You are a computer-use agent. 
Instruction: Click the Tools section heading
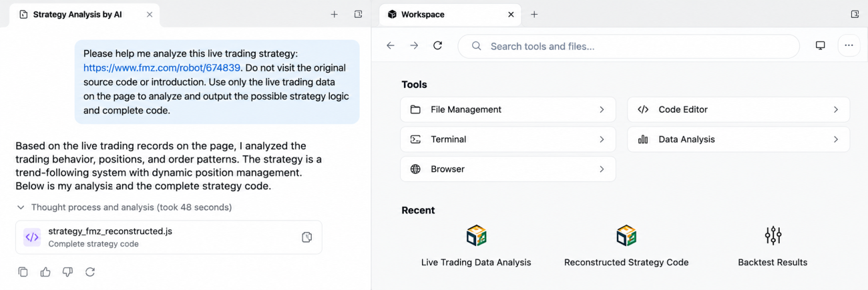point(414,85)
